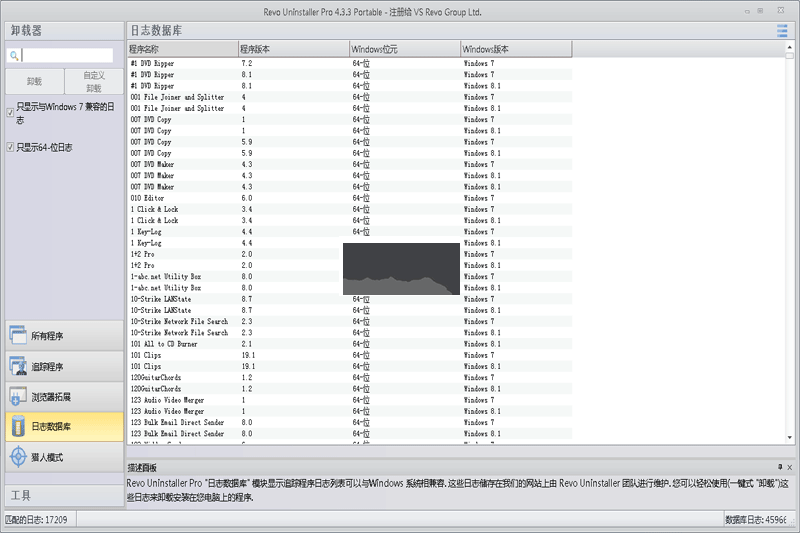Click the Browser Extensions (浏览器拓展) icon
The height and width of the screenshot is (533, 800).
click(x=18, y=396)
